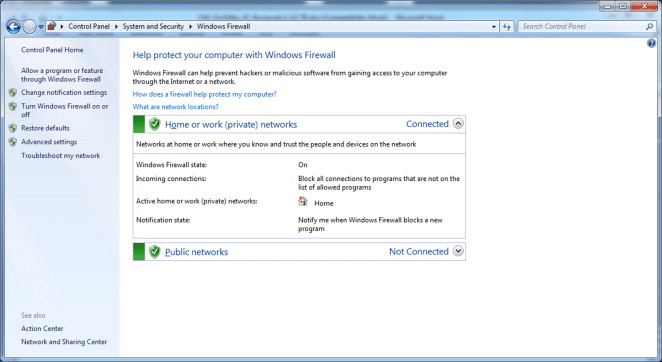
Task: Collapse Home or work networks section chevron
Action: coord(458,123)
